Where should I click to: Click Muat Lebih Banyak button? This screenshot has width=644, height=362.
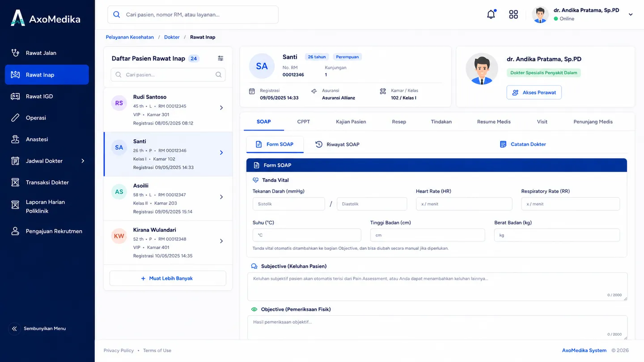coord(168,278)
